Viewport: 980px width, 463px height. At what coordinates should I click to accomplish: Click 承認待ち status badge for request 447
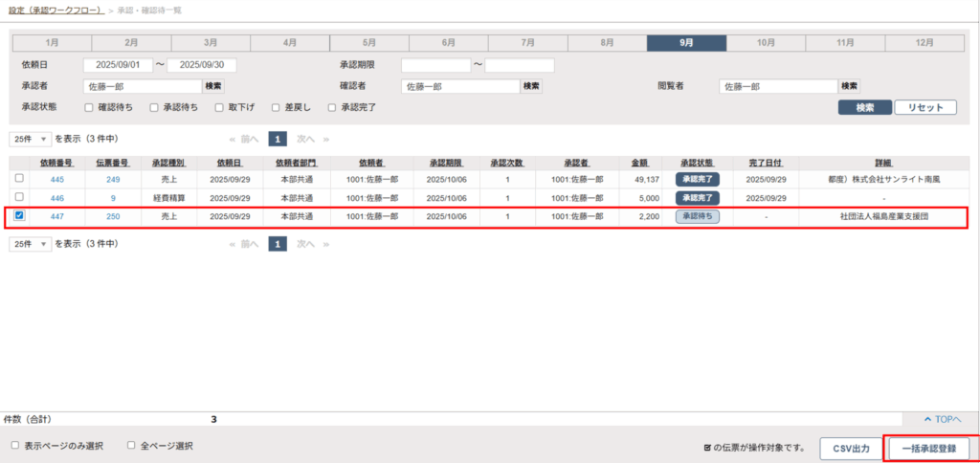point(698,216)
